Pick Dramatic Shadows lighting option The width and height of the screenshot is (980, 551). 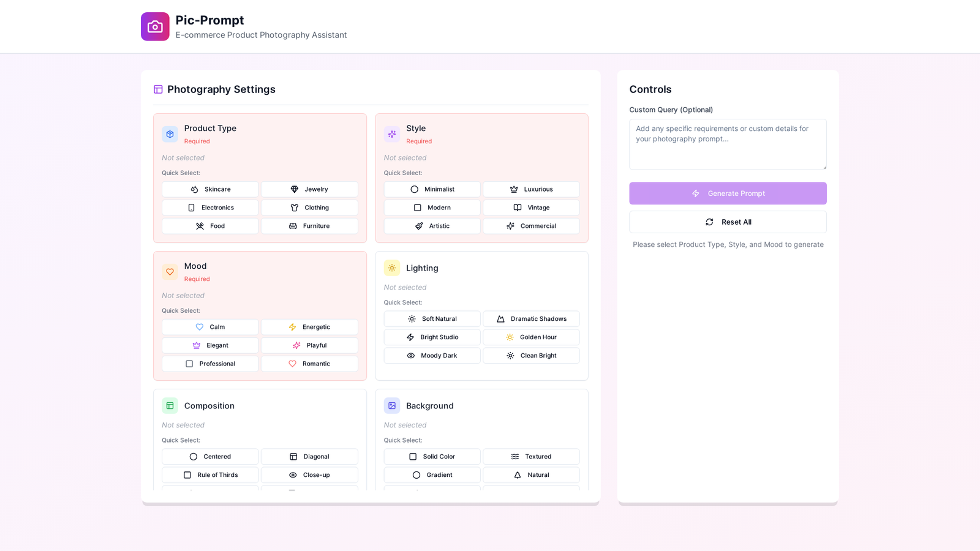(531, 319)
